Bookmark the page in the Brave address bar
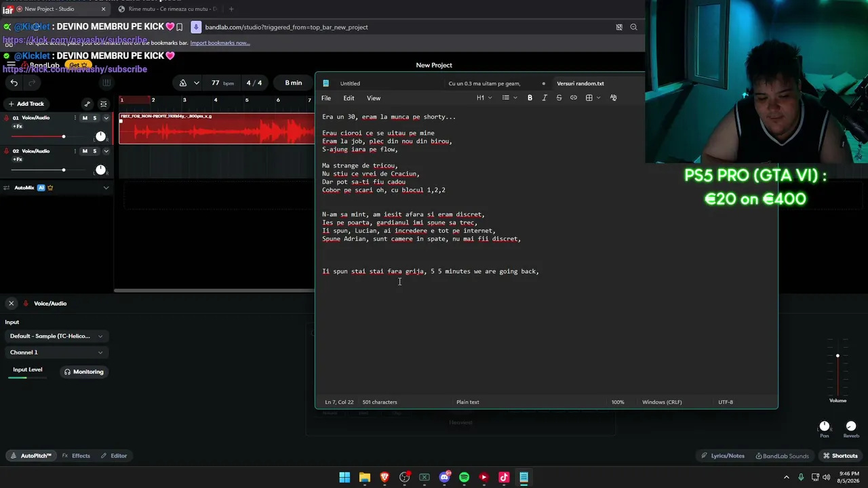This screenshot has height=488, width=868. [x=179, y=27]
